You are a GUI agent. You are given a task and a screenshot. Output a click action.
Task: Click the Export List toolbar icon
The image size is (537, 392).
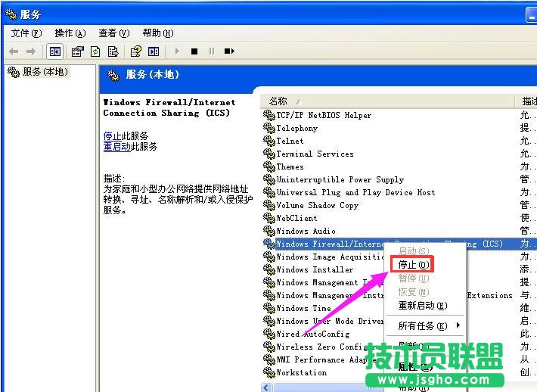tap(113, 51)
